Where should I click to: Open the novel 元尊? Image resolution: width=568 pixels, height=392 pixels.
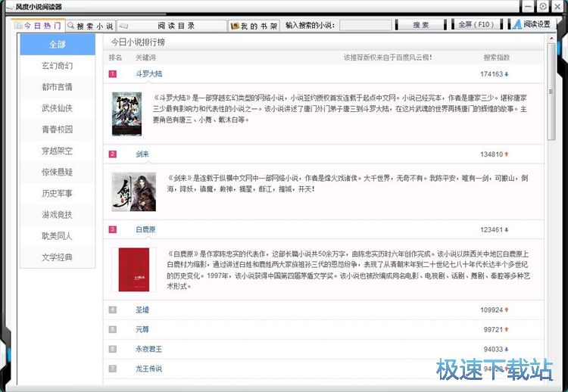click(142, 329)
